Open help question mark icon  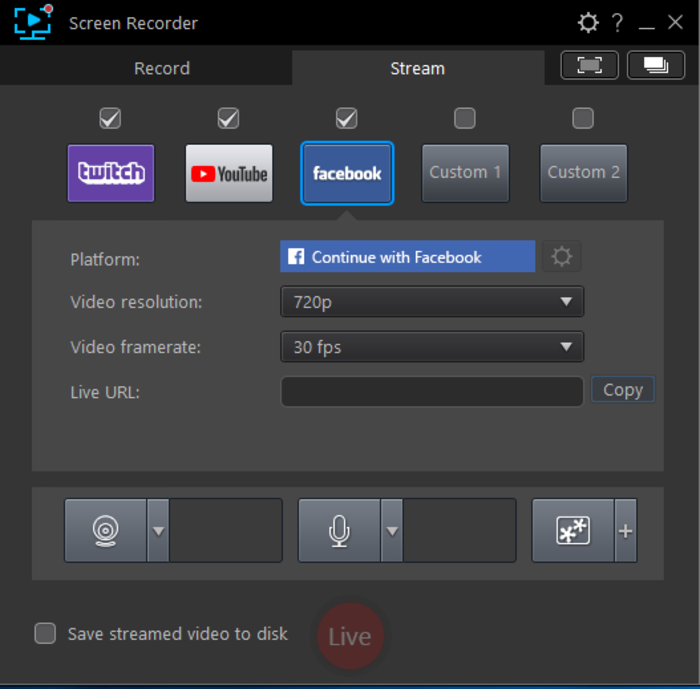[x=617, y=22]
